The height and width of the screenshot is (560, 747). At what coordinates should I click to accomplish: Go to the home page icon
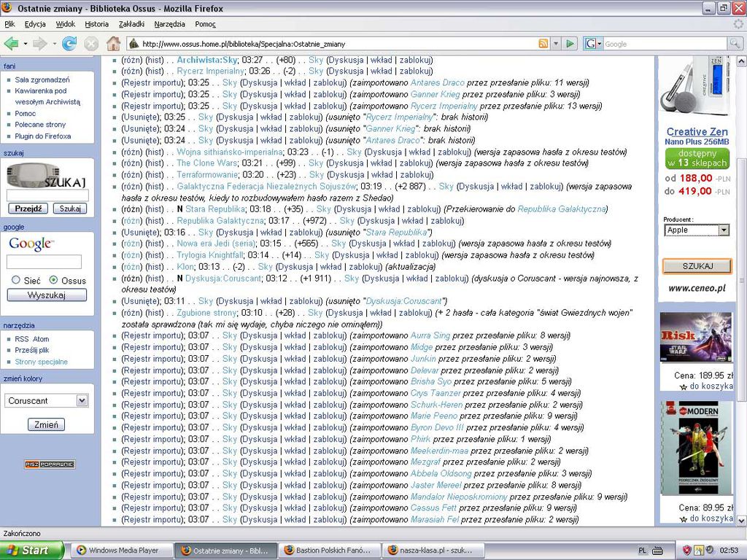pos(113,44)
